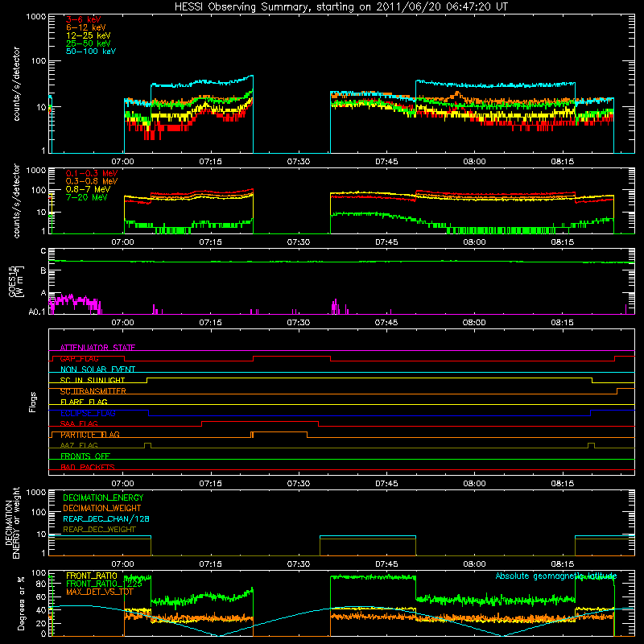The height and width of the screenshot is (644, 644).
Task: Click the Flags panel axis label
Action: click(33, 402)
